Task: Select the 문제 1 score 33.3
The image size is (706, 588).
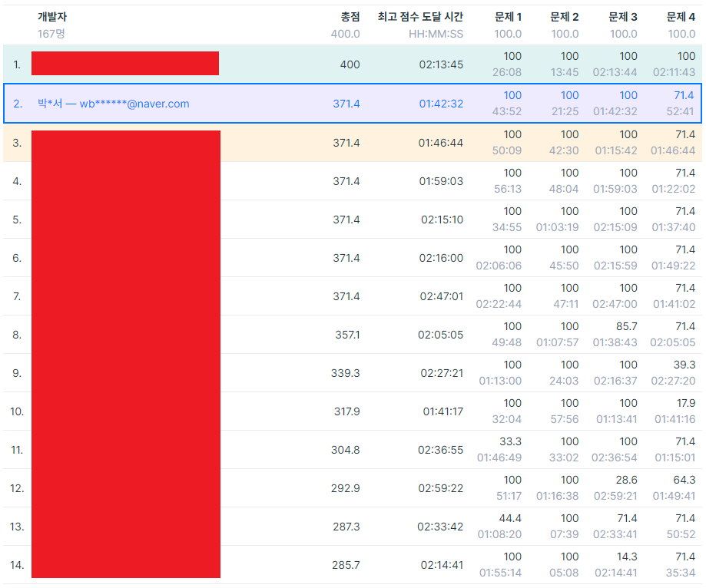Action: [511, 441]
